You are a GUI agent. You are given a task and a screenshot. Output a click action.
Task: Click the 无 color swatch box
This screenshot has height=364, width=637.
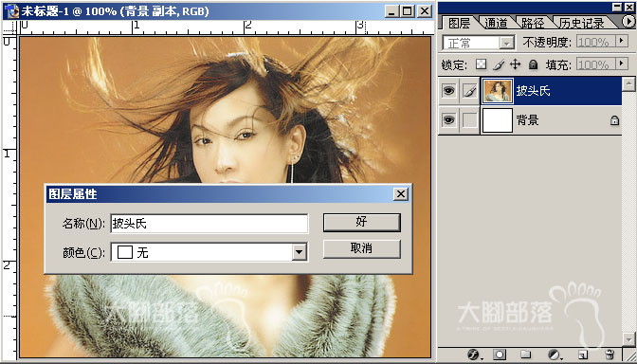coord(125,253)
